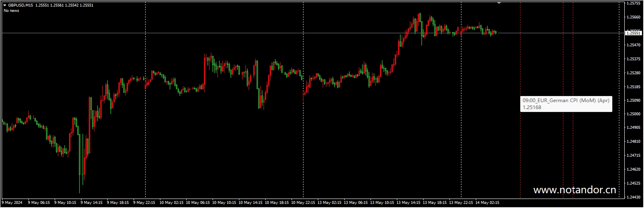Click the "10 May 22:15" time label
Screen dimensions: 644x208
point(303,203)
